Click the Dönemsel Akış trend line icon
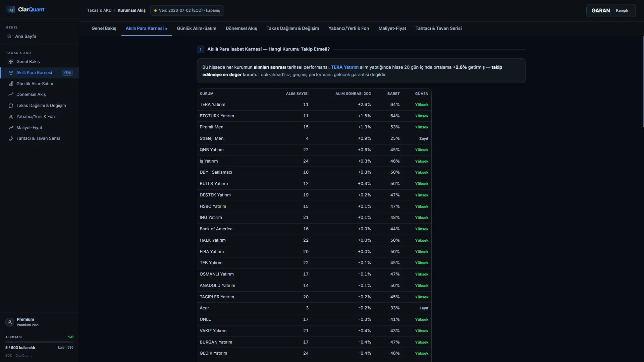The height and width of the screenshot is (362, 644). point(11,95)
